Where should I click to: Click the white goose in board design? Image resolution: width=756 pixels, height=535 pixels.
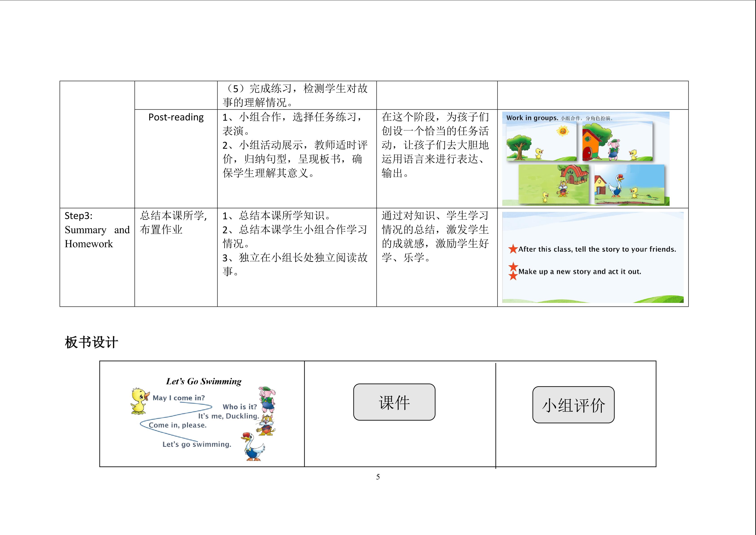253,447
